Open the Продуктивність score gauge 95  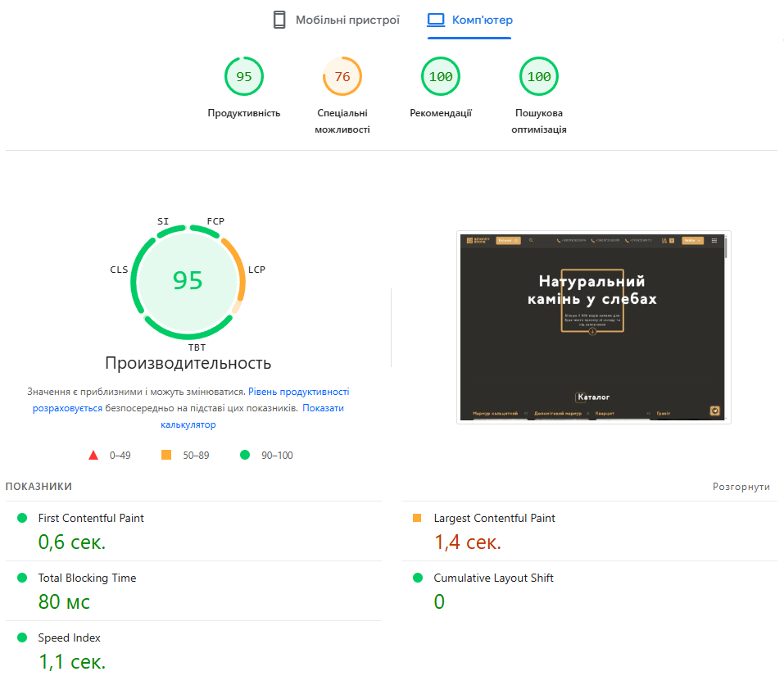coord(244,76)
